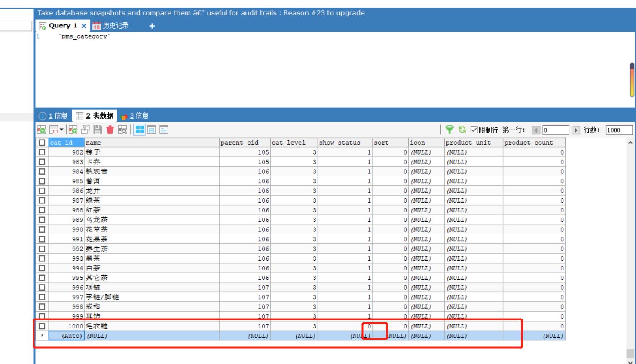This screenshot has height=364, width=636.
Task: Open the copy rows dropdown arrow
Action: 61,130
